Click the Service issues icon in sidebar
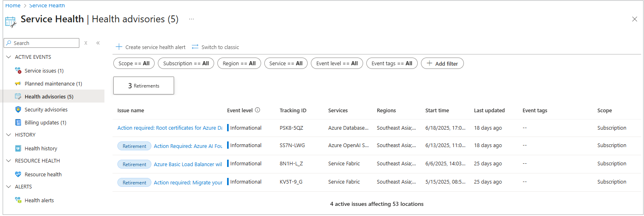The height and width of the screenshot is (216, 644). click(18, 71)
